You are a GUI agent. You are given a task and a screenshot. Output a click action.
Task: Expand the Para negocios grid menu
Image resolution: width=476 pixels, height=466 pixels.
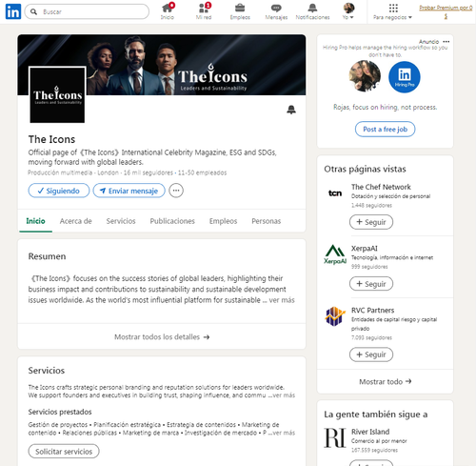tap(393, 11)
